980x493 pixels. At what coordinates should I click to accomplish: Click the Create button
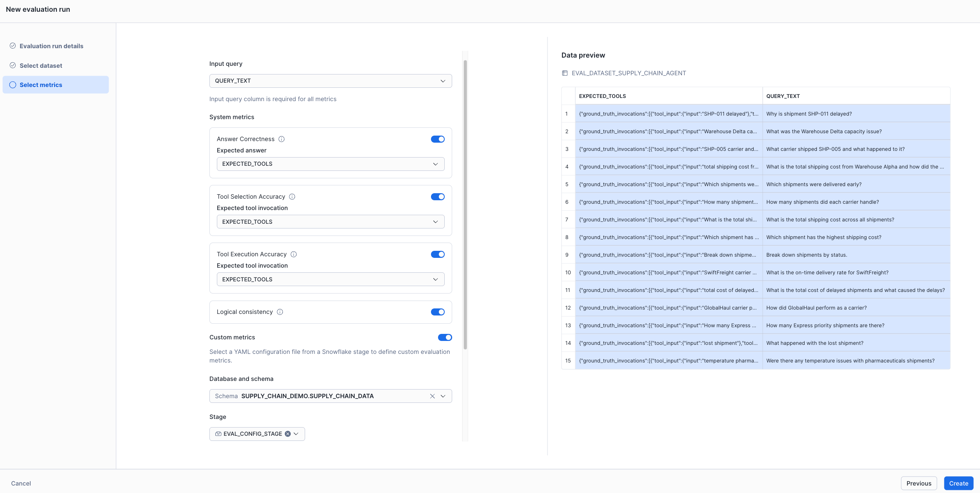[958, 483]
